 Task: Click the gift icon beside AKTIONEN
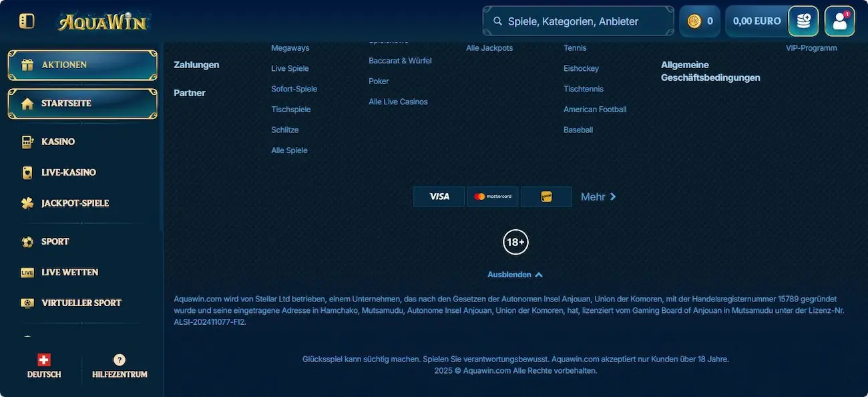(x=27, y=65)
